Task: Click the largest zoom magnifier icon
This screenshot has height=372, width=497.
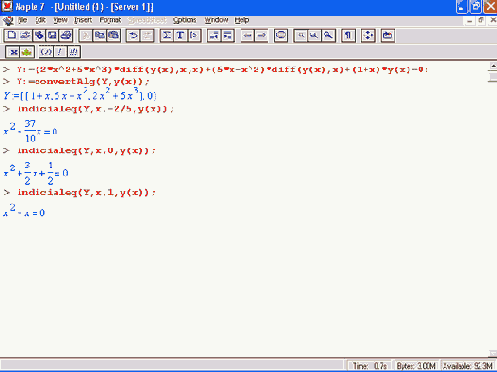Action: [x=328, y=35]
